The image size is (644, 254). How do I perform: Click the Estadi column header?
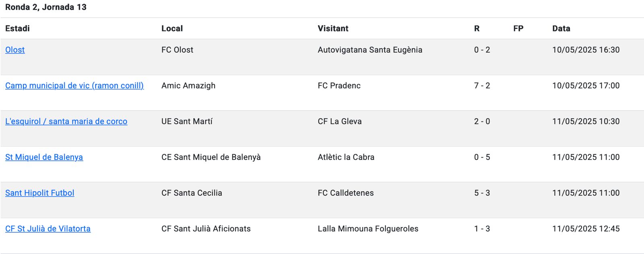click(x=17, y=29)
